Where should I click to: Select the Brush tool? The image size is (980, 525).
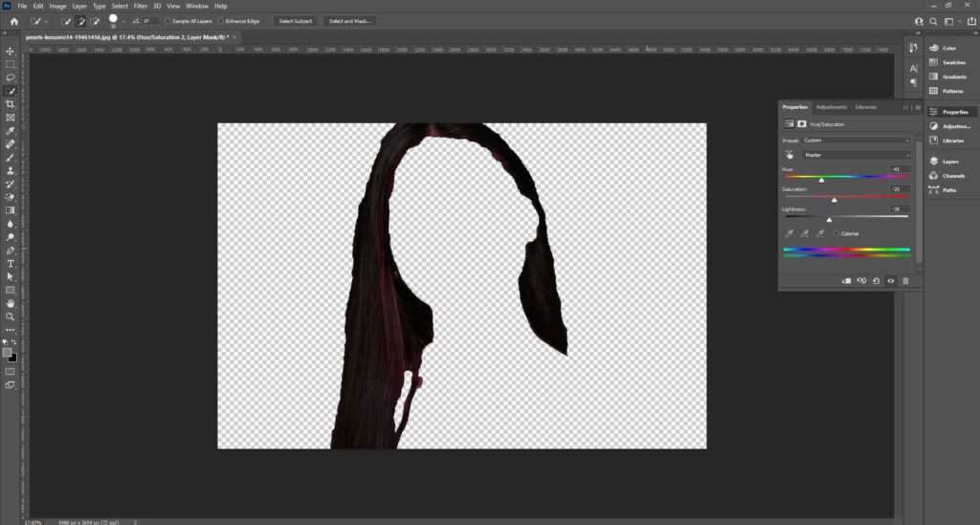[x=10, y=158]
